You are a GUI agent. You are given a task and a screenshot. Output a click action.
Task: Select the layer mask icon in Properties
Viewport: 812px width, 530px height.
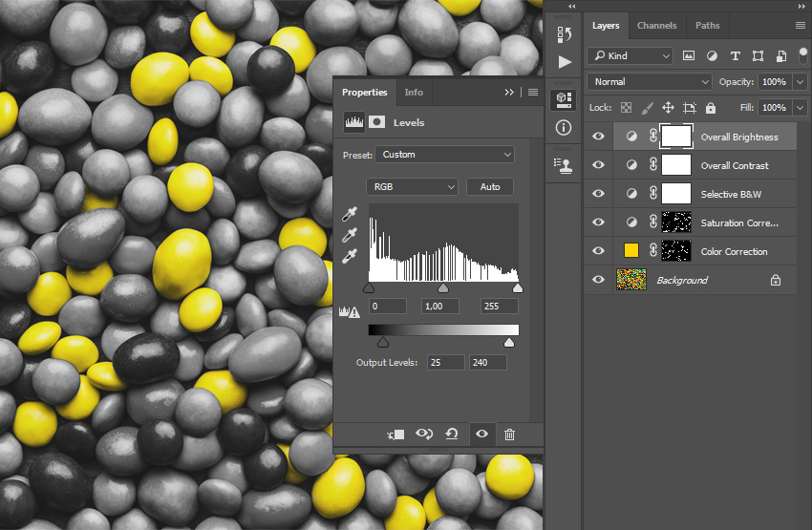(x=376, y=122)
